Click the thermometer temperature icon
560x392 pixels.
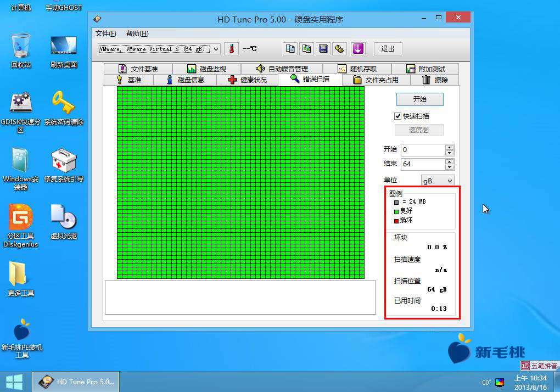232,49
